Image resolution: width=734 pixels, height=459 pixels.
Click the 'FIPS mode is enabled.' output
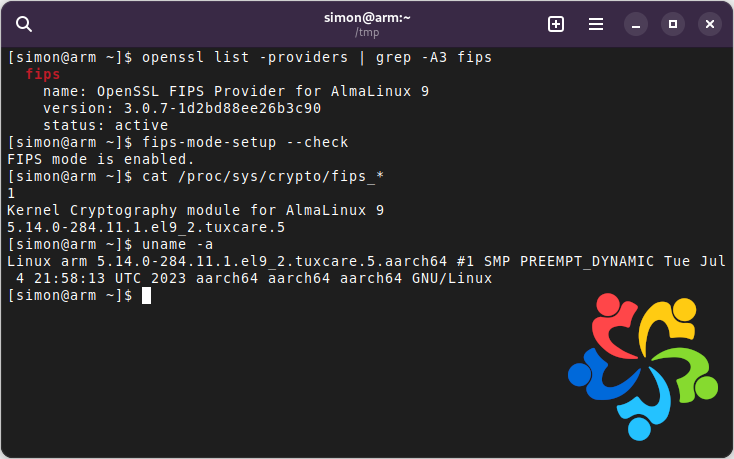100,159
